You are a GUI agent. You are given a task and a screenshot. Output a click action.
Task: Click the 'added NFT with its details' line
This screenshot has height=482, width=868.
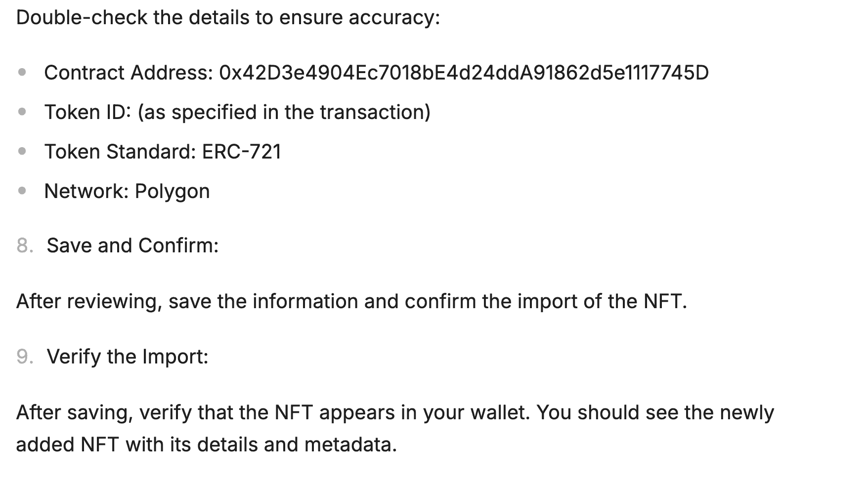pos(207,444)
